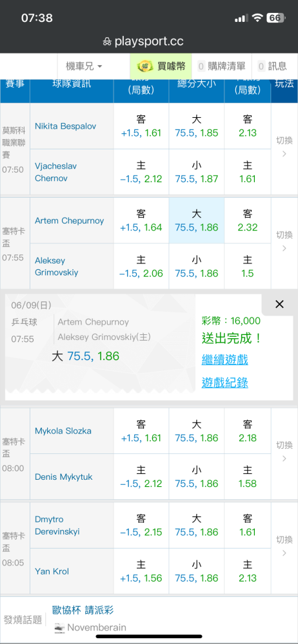This screenshot has width=298, height=644.
Task: Select 主 1.58 moneyline for Denis Mykytuk
Action: tap(248, 477)
